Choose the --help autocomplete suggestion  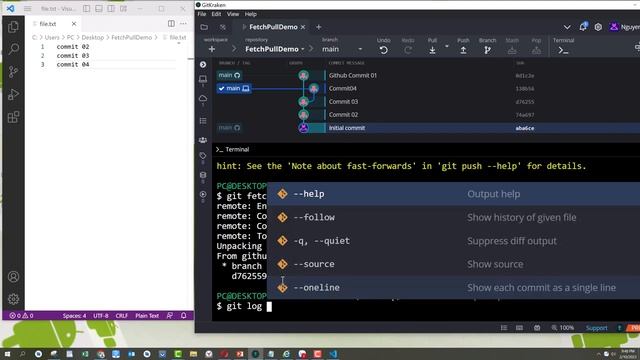pos(453,194)
